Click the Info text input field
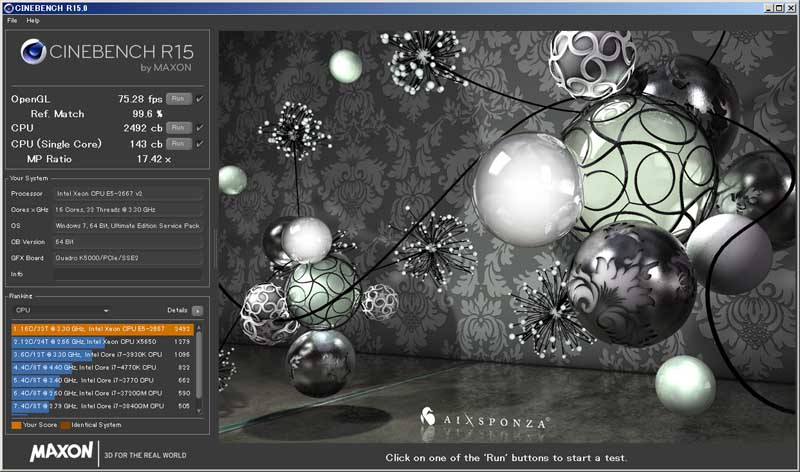Image resolution: width=800 pixels, height=472 pixels. (128, 275)
